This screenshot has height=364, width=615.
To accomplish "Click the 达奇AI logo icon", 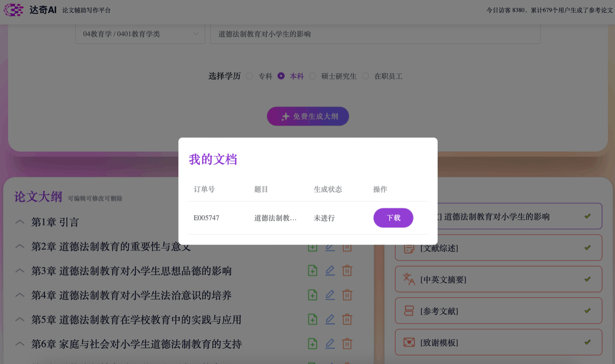I will coord(14,10).
